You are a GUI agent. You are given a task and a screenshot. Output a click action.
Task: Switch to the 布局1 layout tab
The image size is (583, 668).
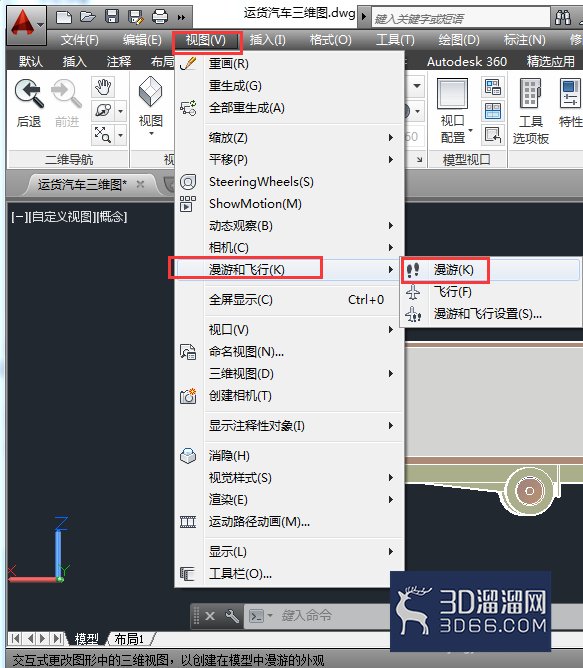coord(130,639)
